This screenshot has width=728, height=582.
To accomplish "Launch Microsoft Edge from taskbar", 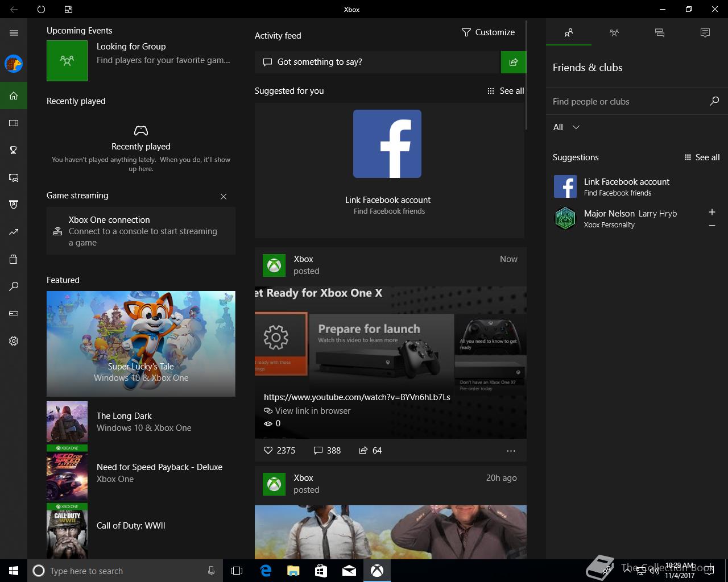I will click(266, 571).
